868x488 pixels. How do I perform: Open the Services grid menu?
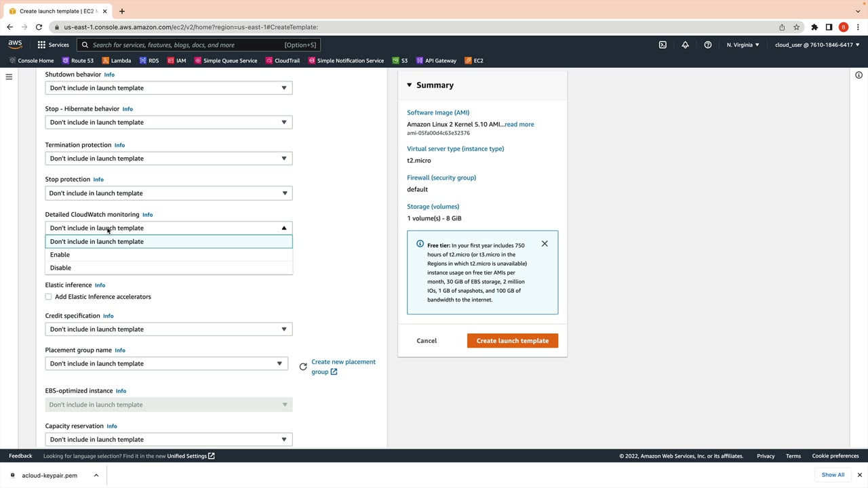[53, 45]
